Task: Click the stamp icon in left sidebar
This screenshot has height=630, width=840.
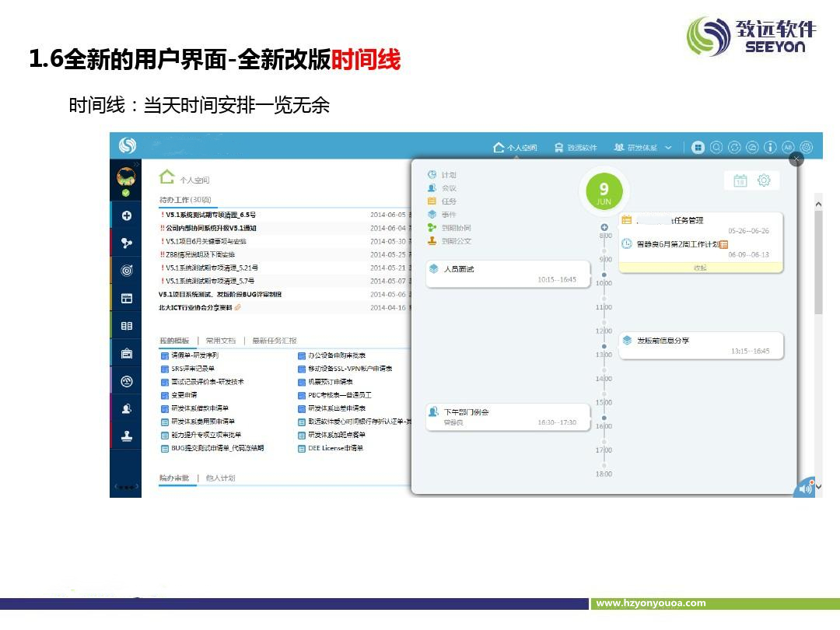Action: (x=127, y=436)
